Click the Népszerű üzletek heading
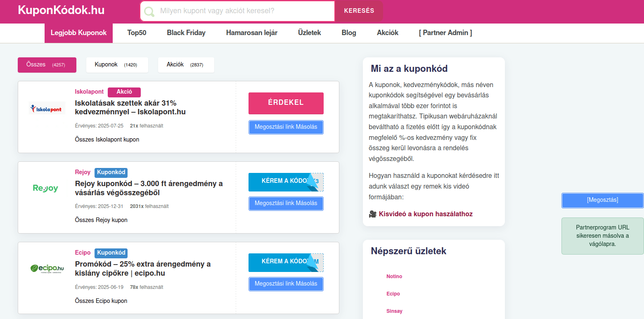This screenshot has width=644, height=319. (408, 251)
